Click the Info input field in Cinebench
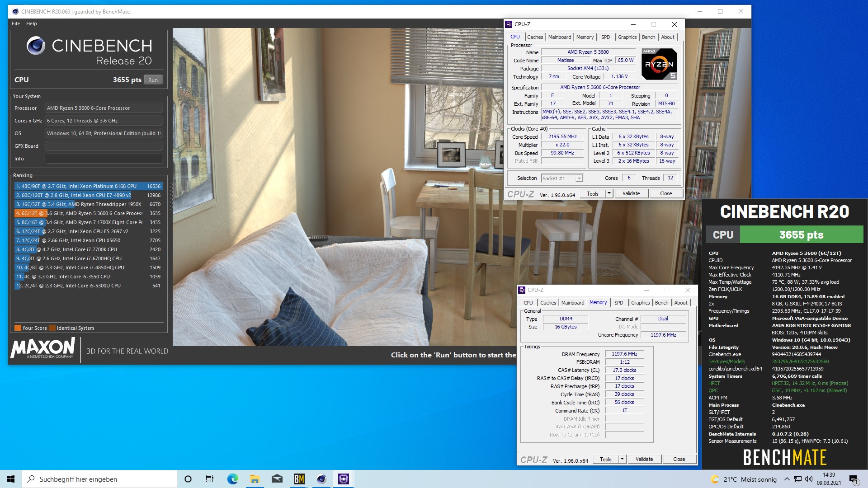This screenshot has width=868, height=488. pyautogui.click(x=104, y=159)
